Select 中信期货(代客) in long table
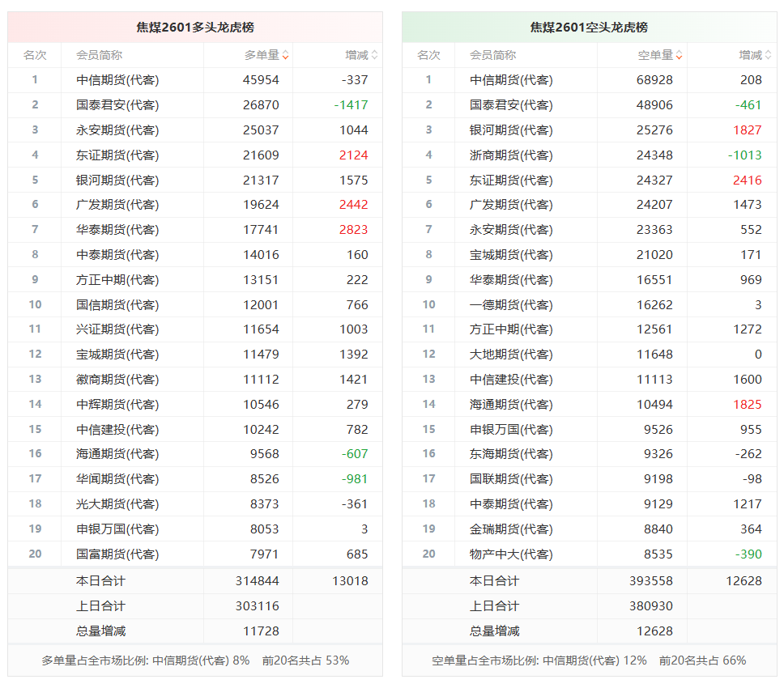The width and height of the screenshot is (784, 688). (117, 80)
